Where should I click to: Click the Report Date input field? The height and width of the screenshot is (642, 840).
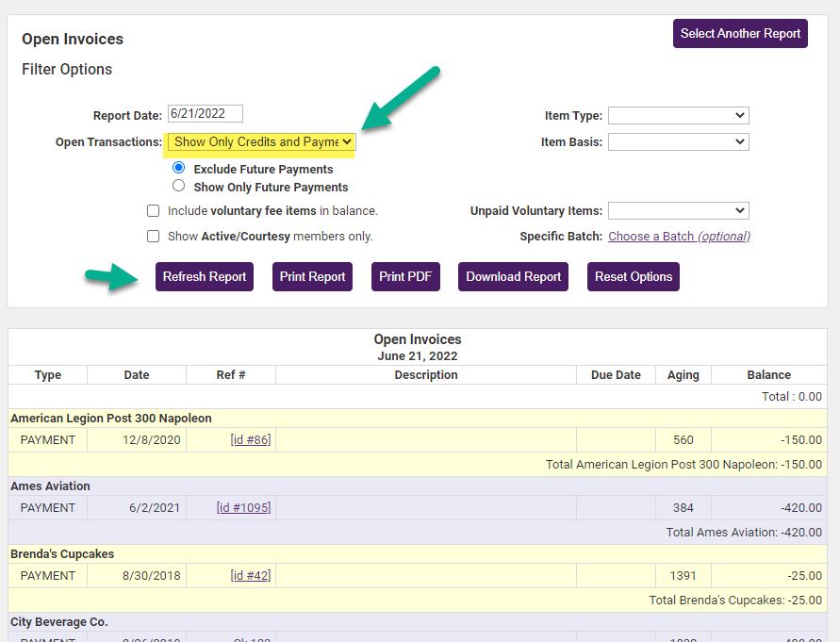205,114
